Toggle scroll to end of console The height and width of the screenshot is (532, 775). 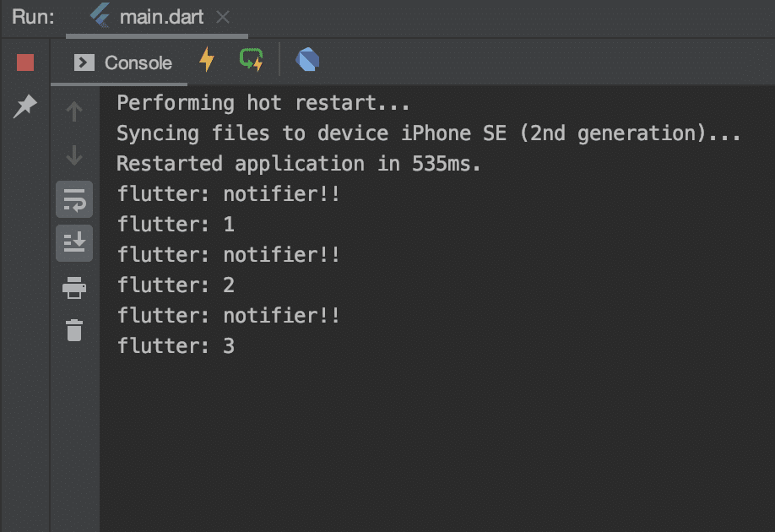coord(74,243)
